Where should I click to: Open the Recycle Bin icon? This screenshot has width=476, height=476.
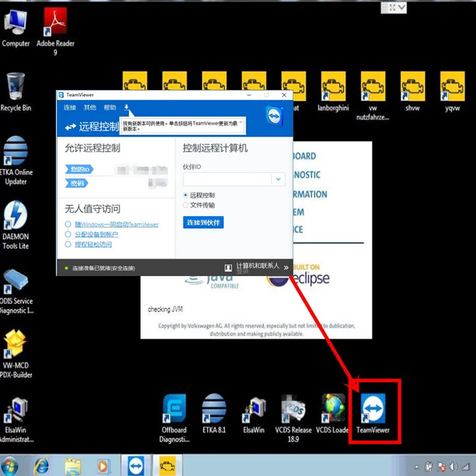16,92
